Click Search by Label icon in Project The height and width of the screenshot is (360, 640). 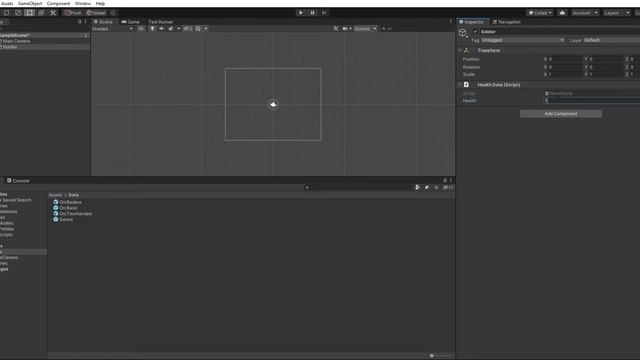(x=427, y=187)
